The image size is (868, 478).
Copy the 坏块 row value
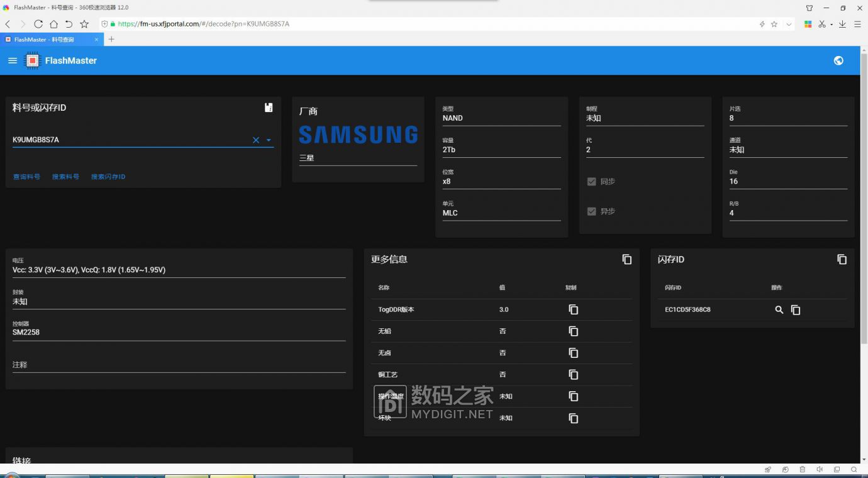(x=574, y=418)
